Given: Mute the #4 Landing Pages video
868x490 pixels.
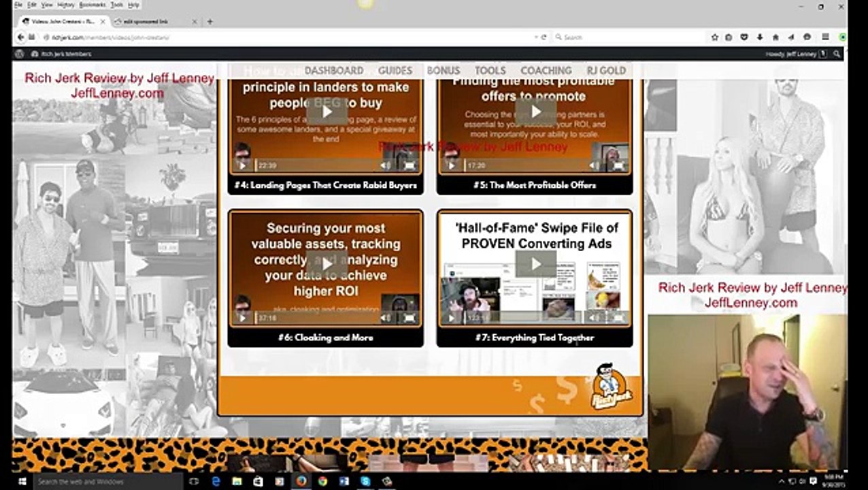Looking at the screenshot, I should 386,165.
